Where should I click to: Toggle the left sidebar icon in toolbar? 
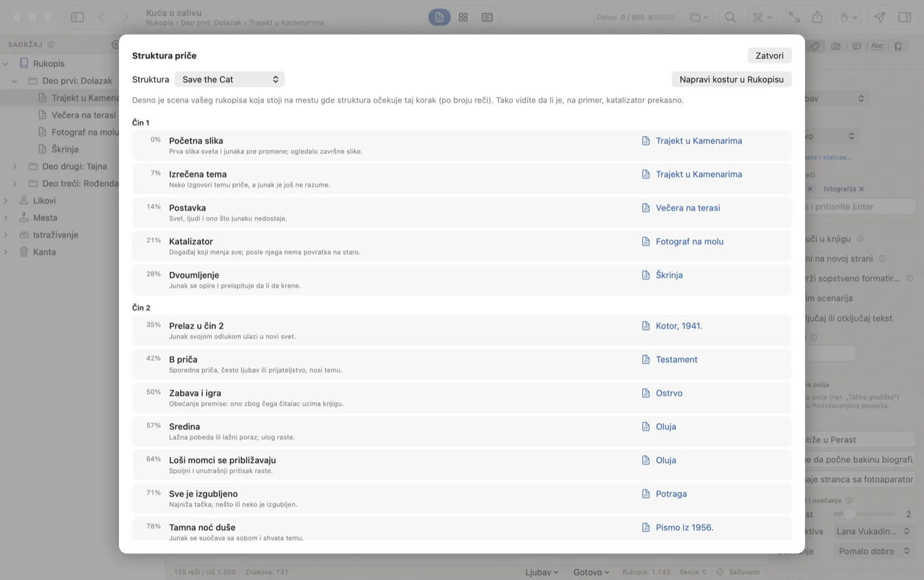tap(77, 17)
